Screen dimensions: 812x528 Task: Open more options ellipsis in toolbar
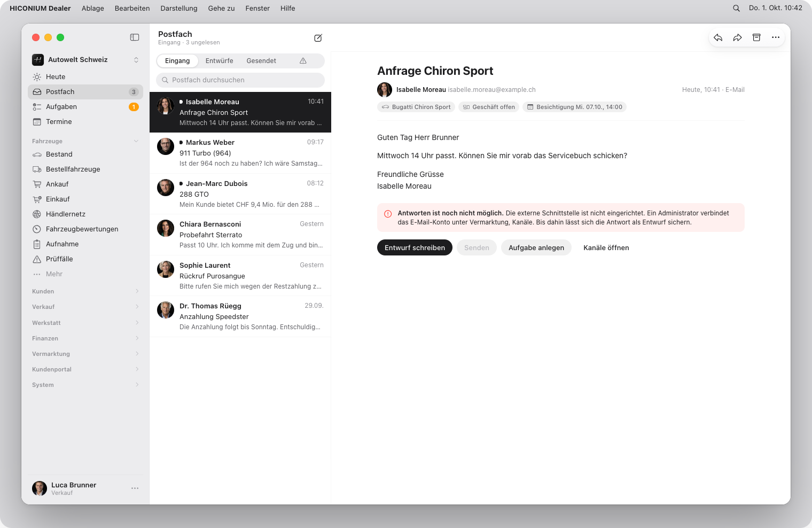coord(776,37)
